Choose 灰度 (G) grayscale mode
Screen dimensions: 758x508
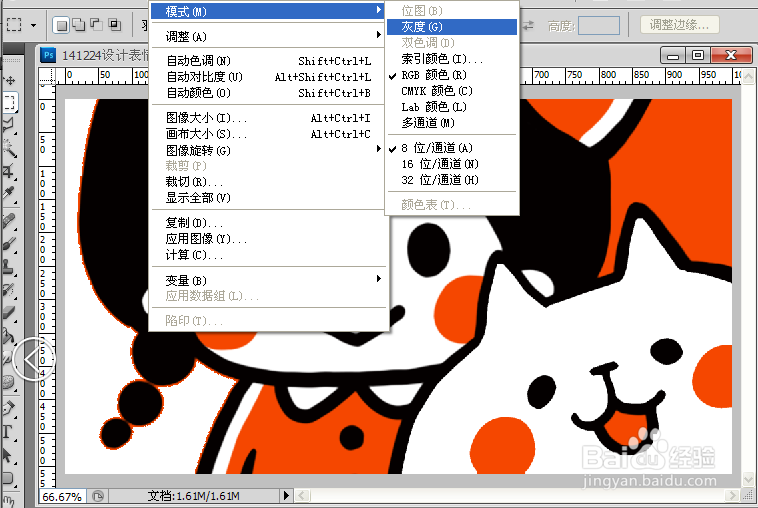[x=452, y=27]
